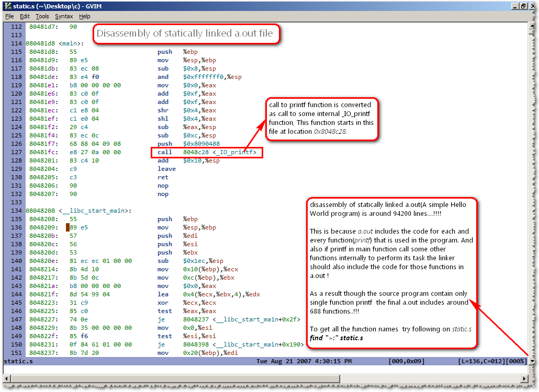This screenshot has width=539, height=392.
Task: Click the scrollbar up arrow
Action: pos(532,26)
